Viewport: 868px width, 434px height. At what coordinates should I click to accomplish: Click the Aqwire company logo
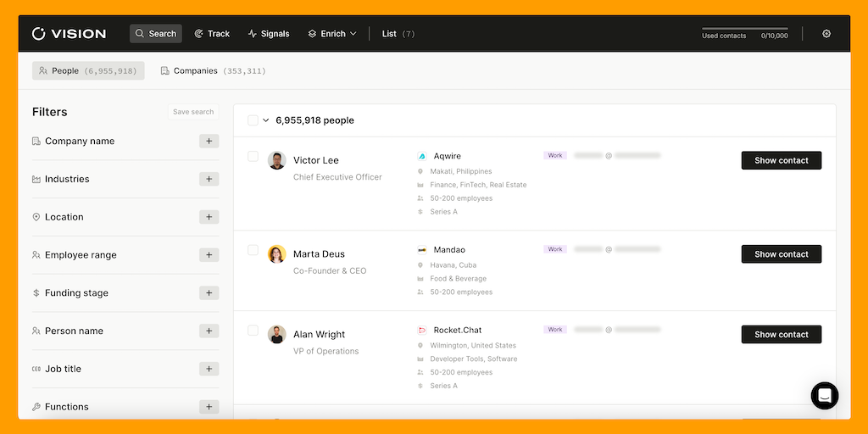421,157
